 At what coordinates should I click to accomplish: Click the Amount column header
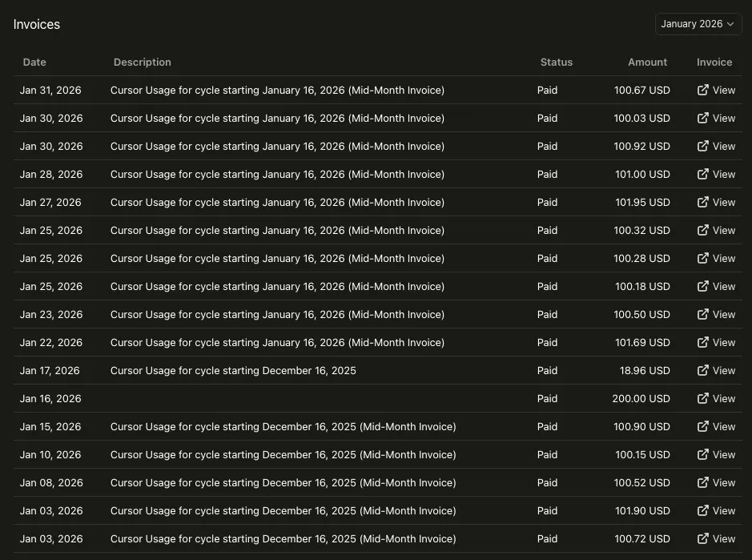click(647, 62)
